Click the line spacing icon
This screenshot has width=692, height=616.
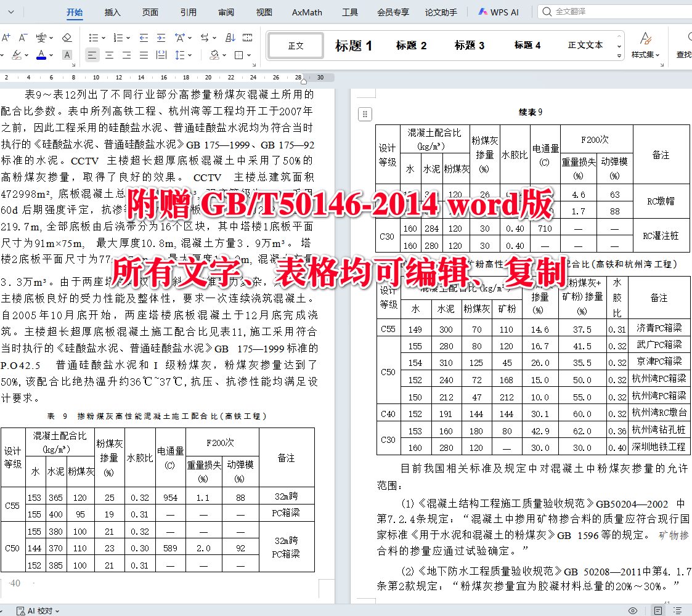pos(179,55)
